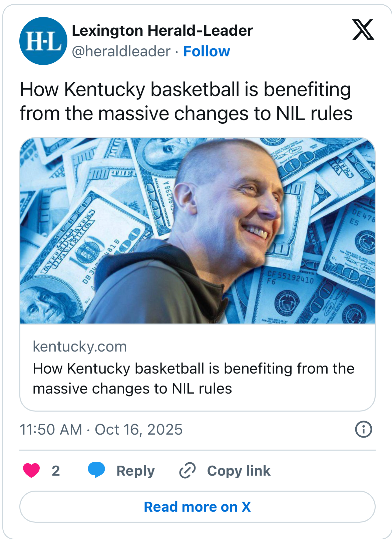
Task: Click the @heraldleader handle
Action: [121, 51]
